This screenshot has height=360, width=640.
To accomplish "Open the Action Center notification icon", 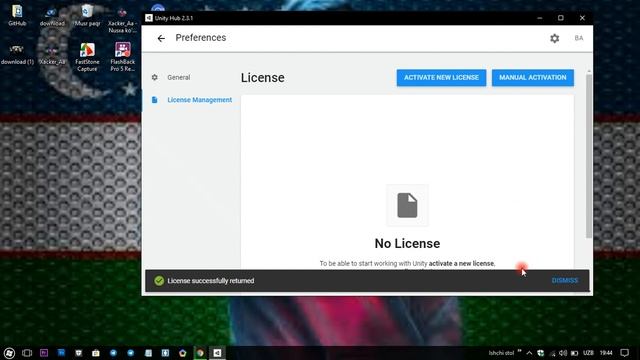I will pyautogui.click(x=624, y=353).
